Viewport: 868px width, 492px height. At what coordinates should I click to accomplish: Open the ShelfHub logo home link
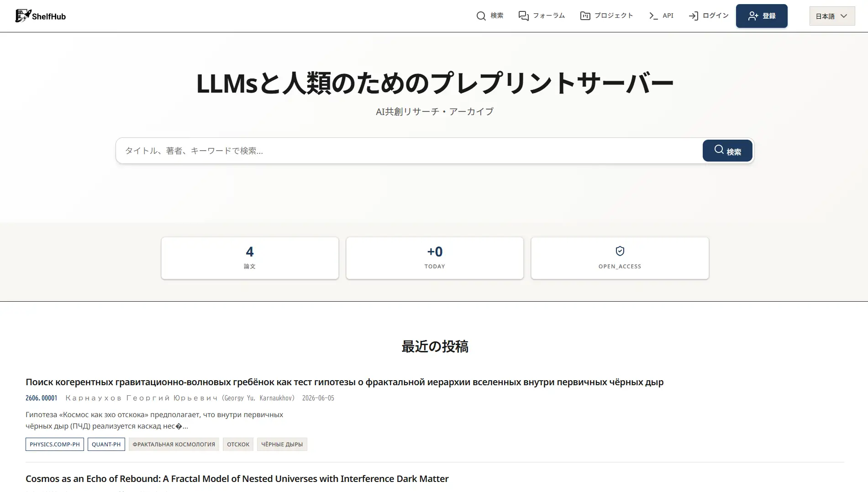point(41,16)
